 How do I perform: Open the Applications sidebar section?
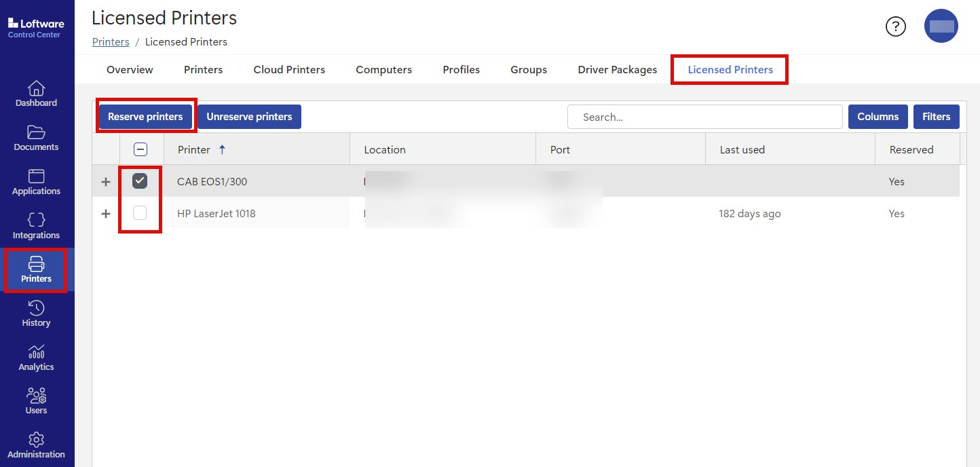click(36, 183)
